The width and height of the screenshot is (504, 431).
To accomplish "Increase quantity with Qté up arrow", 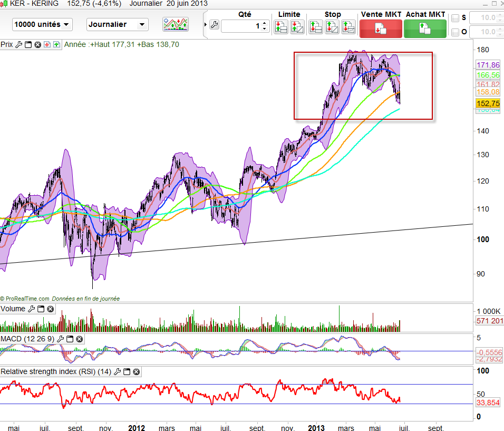I will [x=265, y=23].
